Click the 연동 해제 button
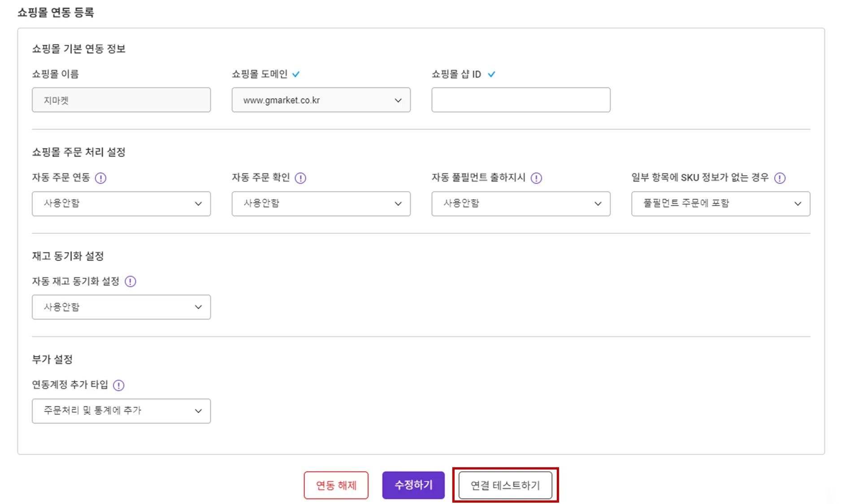 [336, 485]
